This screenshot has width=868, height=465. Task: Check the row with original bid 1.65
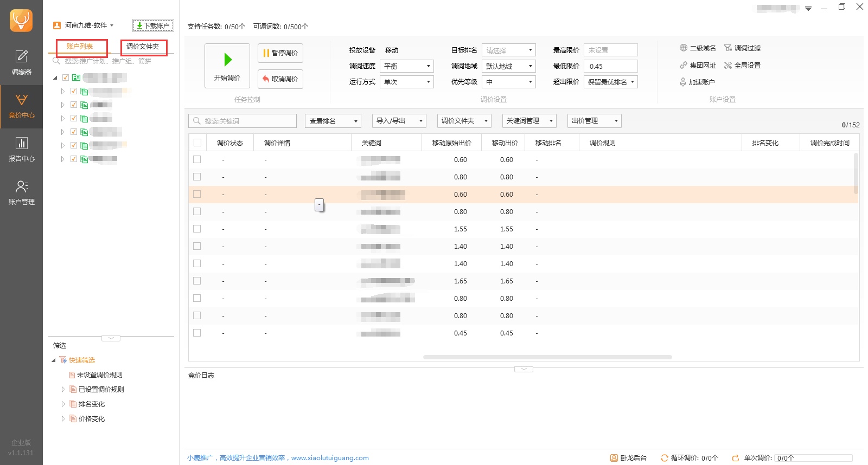197,281
